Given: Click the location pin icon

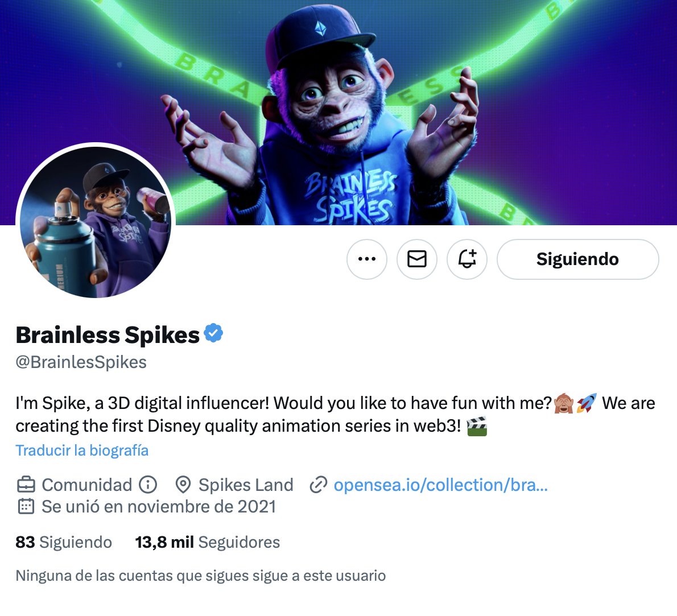Looking at the screenshot, I should point(183,485).
